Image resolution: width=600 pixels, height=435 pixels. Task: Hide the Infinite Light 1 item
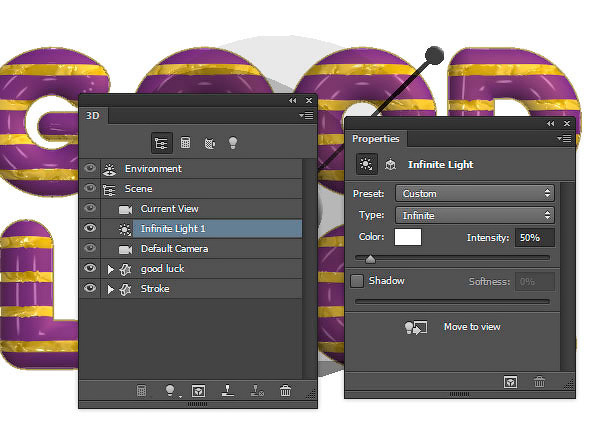click(90, 228)
